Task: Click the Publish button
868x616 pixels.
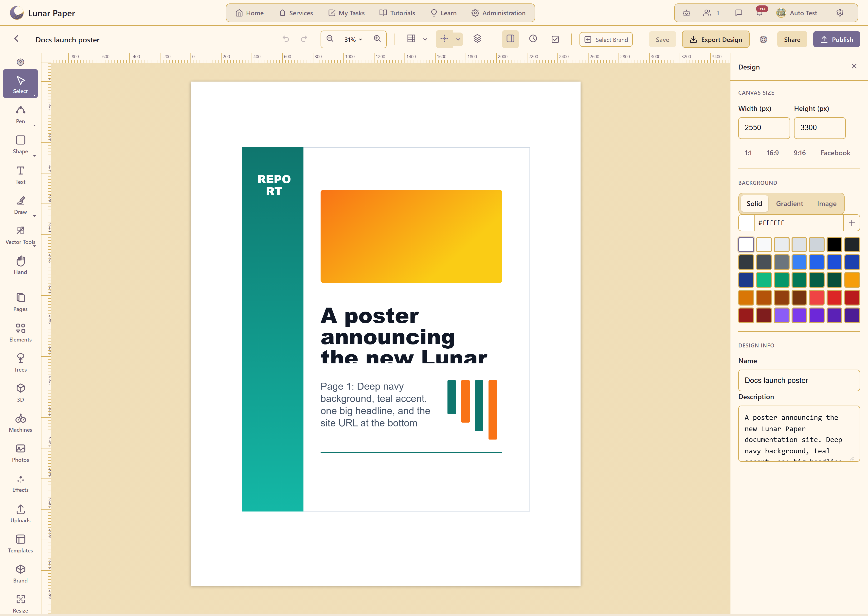Action: click(836, 39)
